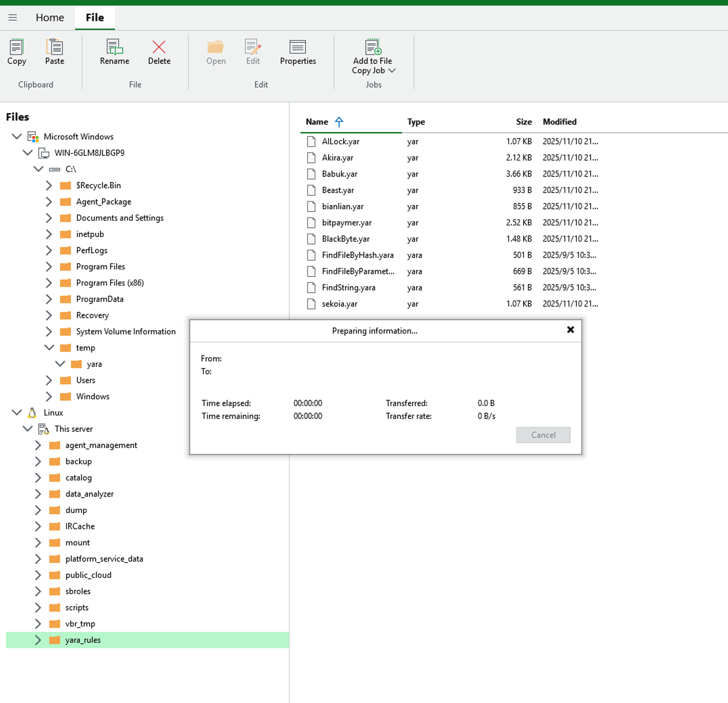
Task: Switch to the Home tab
Action: tap(50, 18)
